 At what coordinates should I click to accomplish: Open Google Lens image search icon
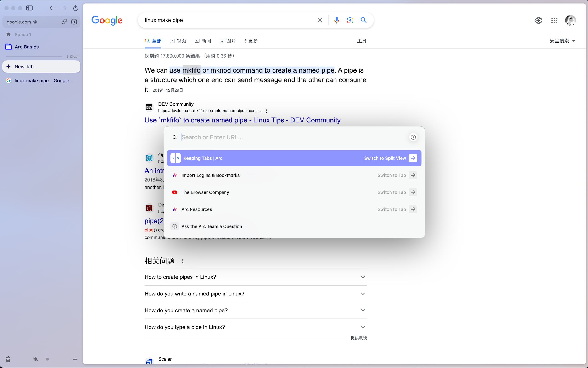350,20
